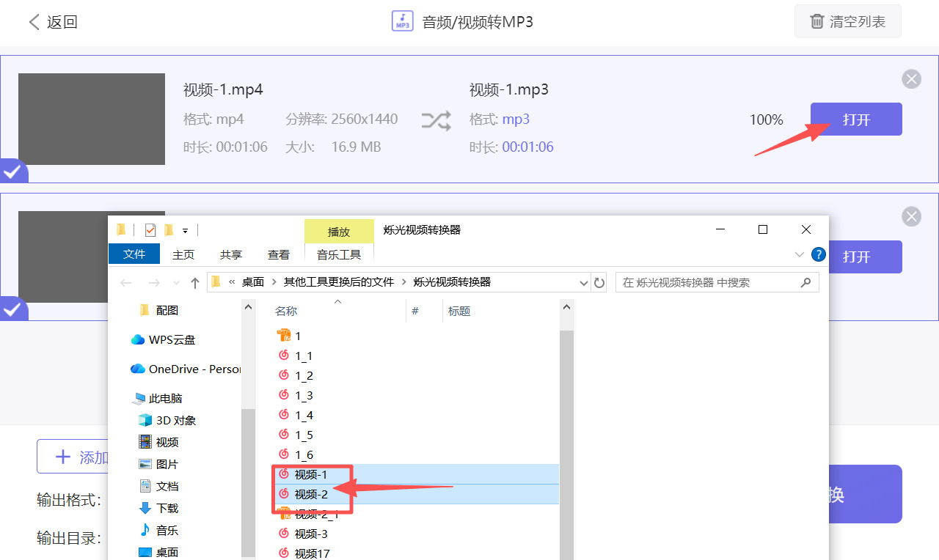Click 烁光视频转换器 breadcrumb segment
939x560 pixels.
click(452, 282)
